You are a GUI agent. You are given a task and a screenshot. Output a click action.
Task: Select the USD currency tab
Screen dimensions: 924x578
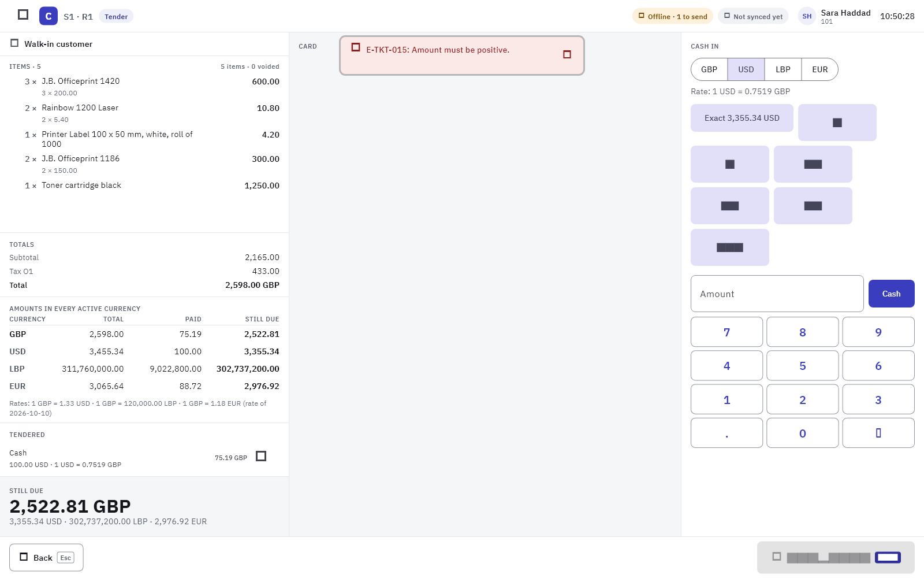(746, 69)
